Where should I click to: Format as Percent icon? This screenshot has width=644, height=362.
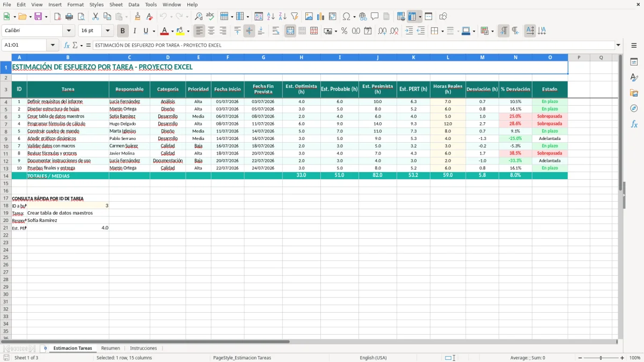pos(345,31)
